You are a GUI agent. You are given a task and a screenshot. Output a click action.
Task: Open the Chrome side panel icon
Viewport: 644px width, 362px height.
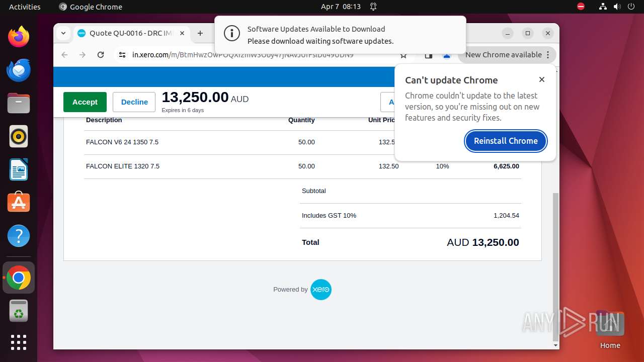tap(428, 55)
